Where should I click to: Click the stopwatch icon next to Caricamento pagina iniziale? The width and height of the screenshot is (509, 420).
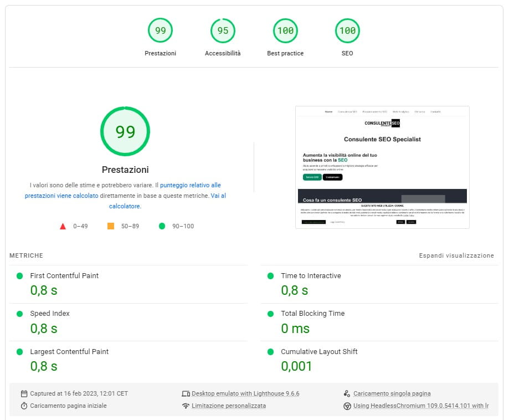coord(24,406)
